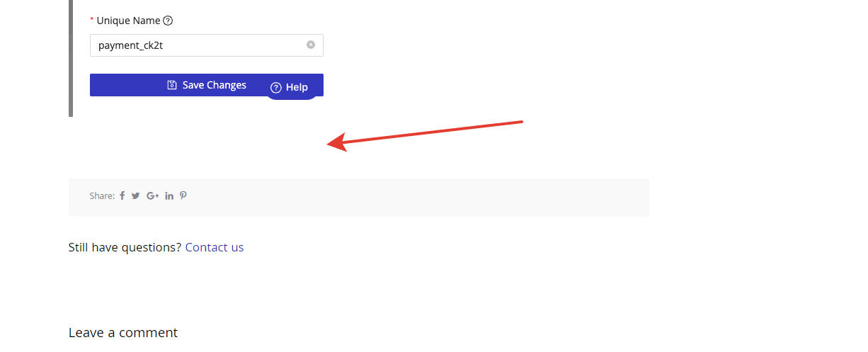Open the floating Help widget

point(291,87)
